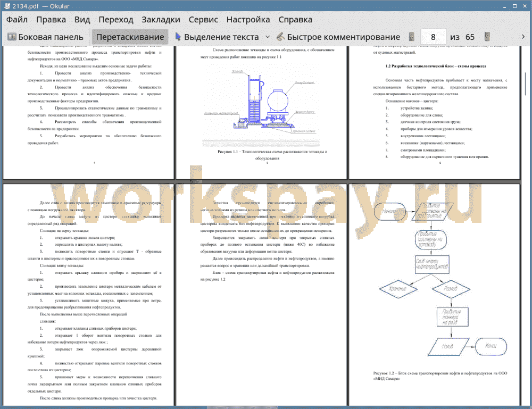
Task: Open the Правка menu
Action: coord(51,20)
